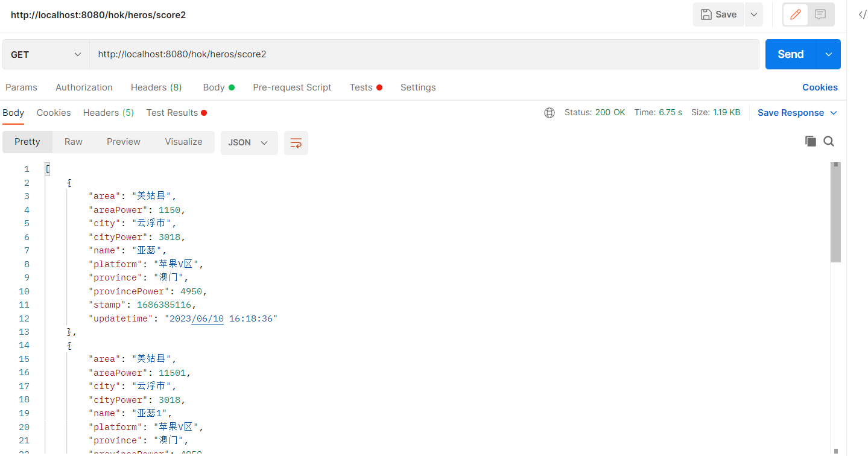Click the Cookies link

tap(819, 87)
